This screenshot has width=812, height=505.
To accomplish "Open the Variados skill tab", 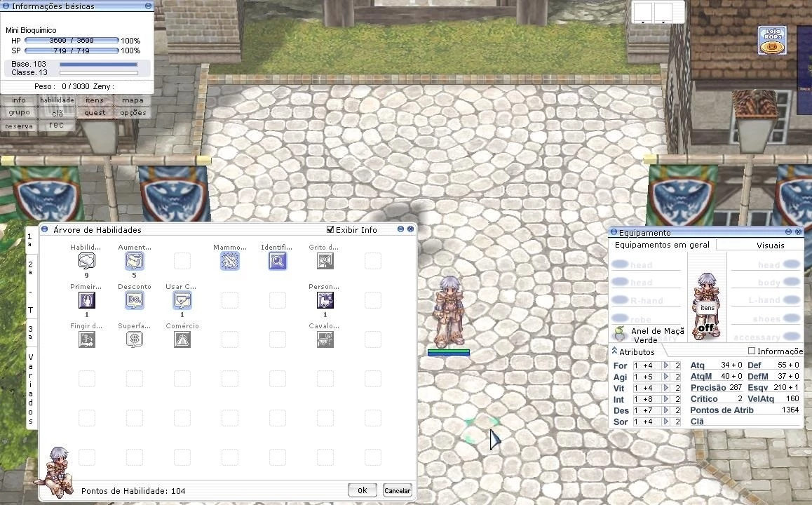I will click(x=31, y=389).
